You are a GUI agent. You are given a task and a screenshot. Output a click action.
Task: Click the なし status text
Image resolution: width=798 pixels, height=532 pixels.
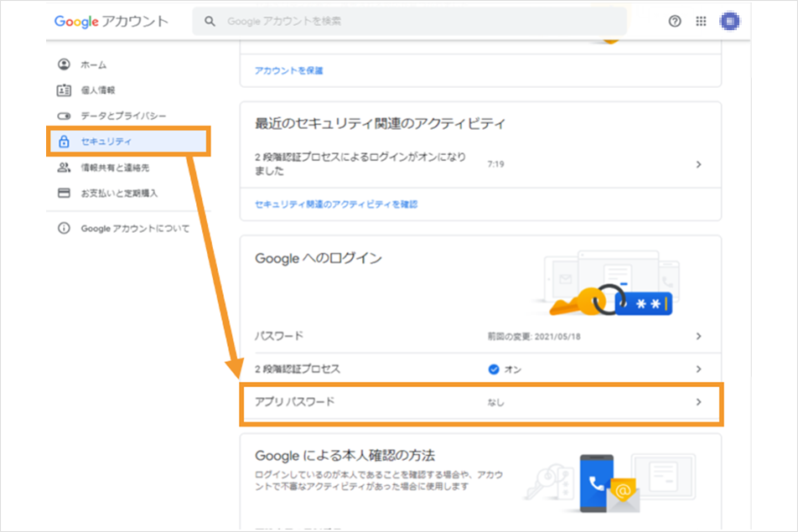click(495, 403)
